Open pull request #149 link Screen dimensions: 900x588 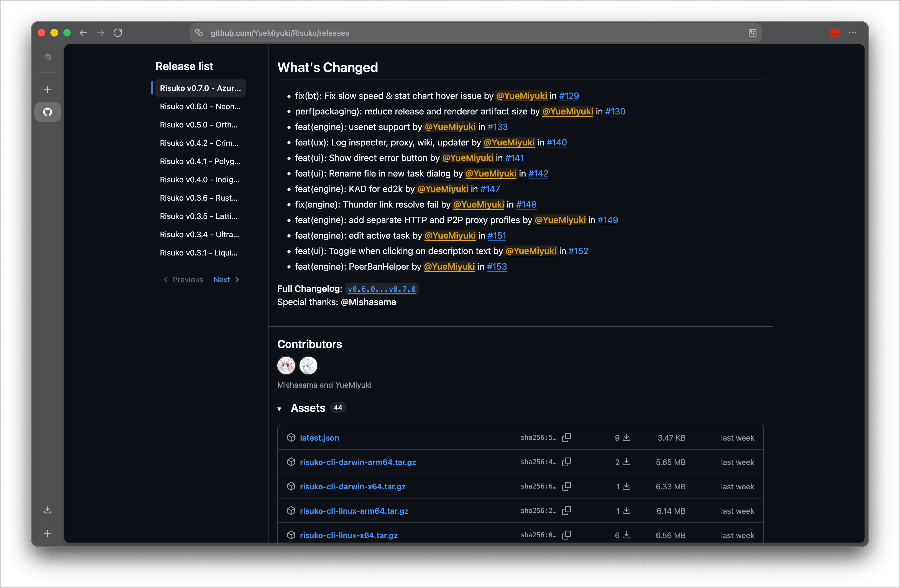[608, 220]
